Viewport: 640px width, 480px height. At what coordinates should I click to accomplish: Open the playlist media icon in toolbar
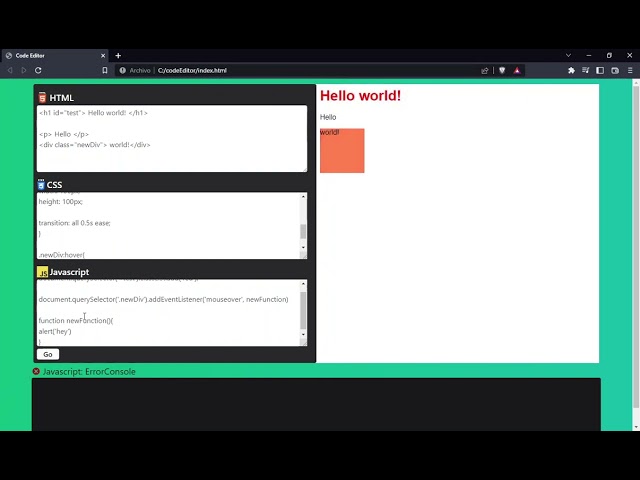pos(586,70)
